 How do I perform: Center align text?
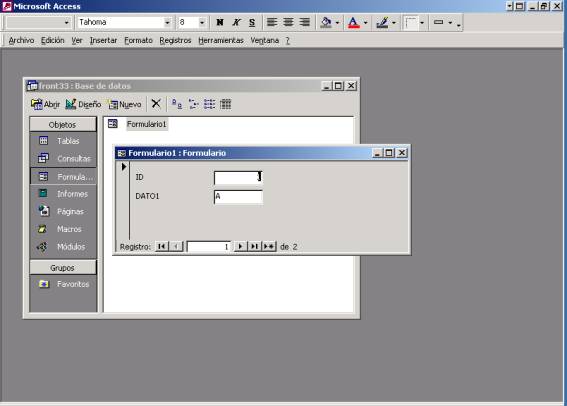pos(288,22)
